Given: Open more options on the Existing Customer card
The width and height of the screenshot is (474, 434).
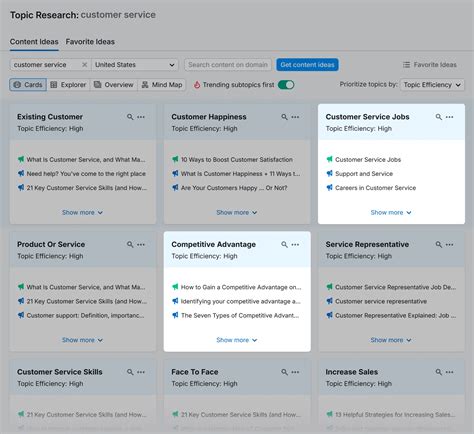Looking at the screenshot, I should tap(141, 117).
